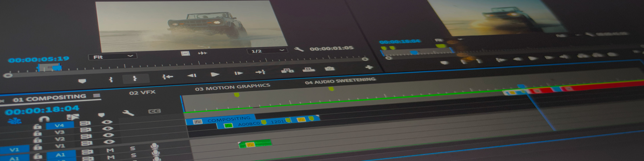
Task: Click the Overwrite edit button
Action: pyautogui.click(x=309, y=69)
